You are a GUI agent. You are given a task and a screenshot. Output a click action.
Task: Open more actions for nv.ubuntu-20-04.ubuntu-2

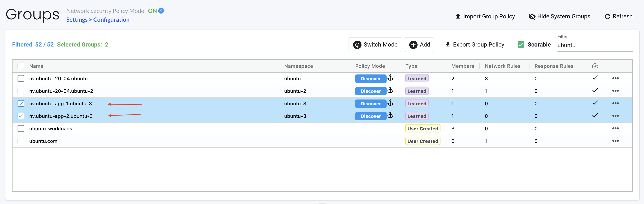(615, 91)
